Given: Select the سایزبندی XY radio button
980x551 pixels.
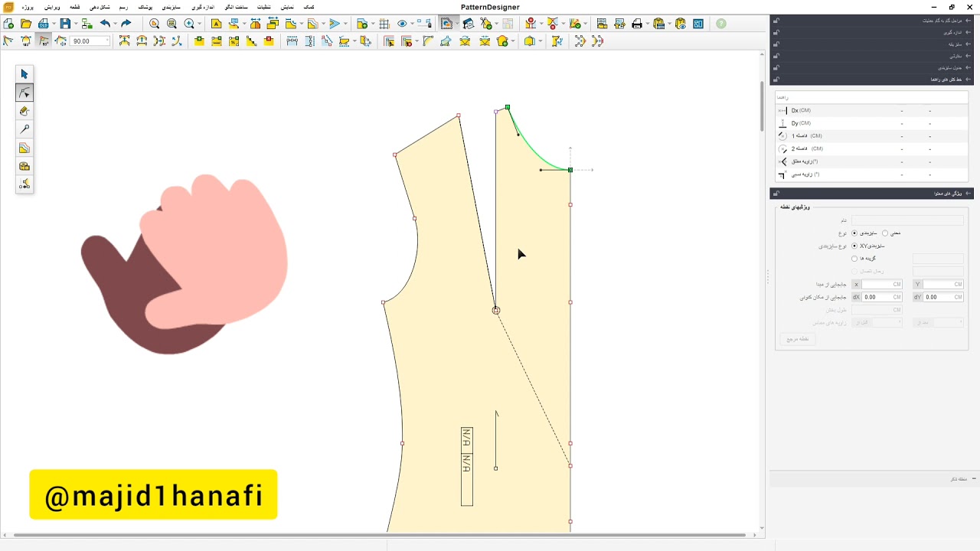Looking at the screenshot, I should [x=854, y=246].
